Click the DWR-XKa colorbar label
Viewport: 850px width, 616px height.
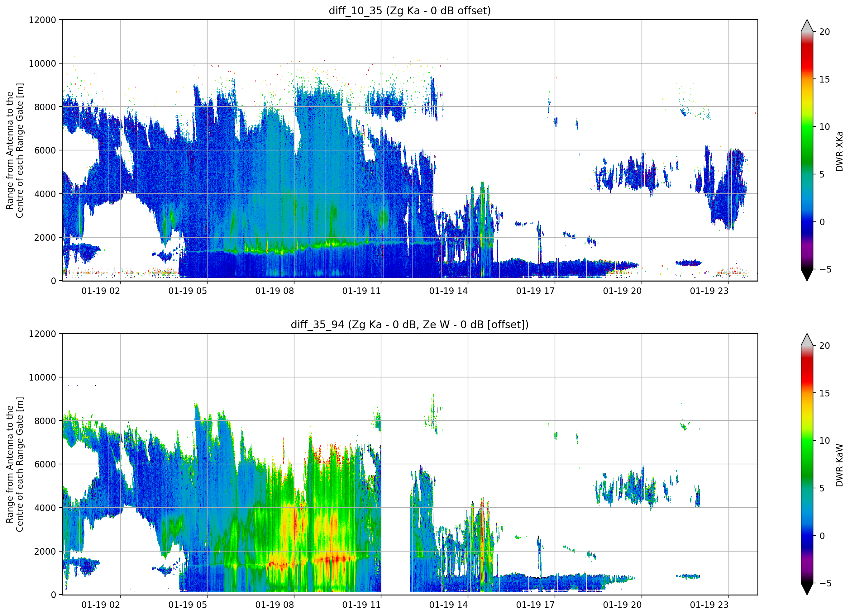pos(839,151)
